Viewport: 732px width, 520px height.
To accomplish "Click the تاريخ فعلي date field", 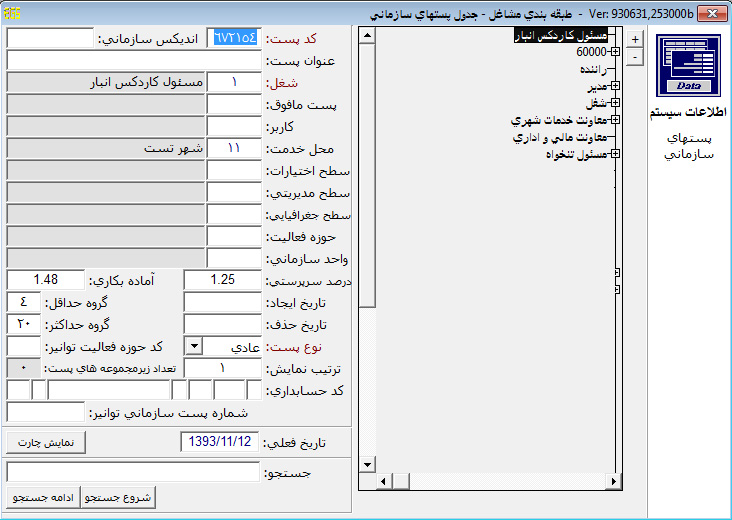I will (x=219, y=442).
